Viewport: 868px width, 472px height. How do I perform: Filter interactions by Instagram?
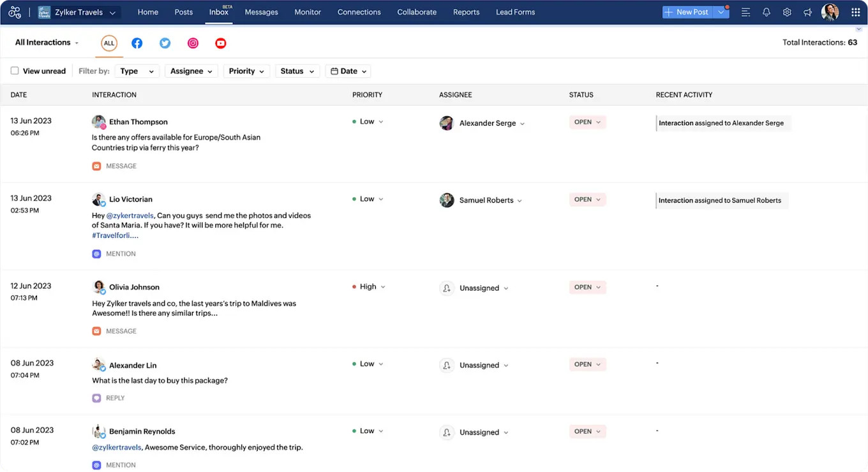click(193, 43)
